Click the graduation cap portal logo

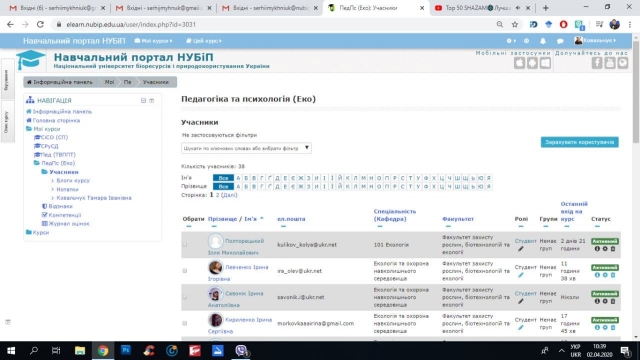tap(31, 60)
